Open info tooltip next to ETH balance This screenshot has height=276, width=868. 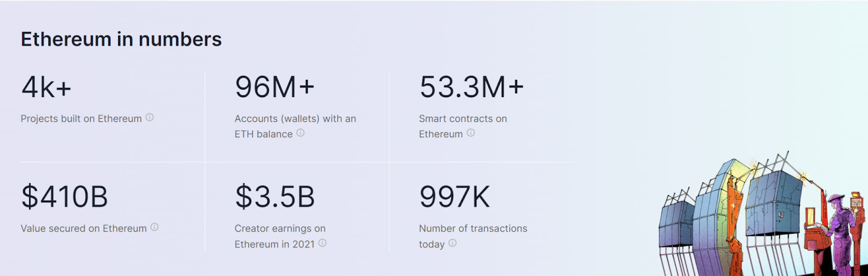[x=301, y=133]
